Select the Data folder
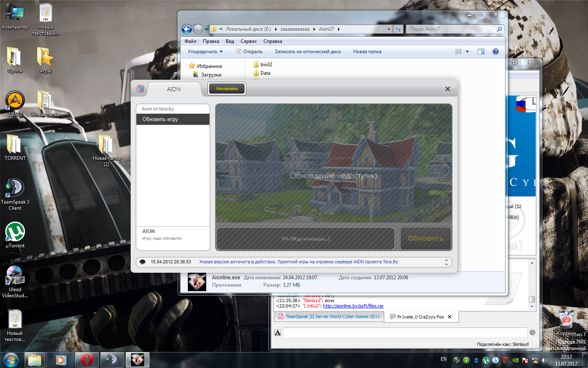 coord(262,73)
